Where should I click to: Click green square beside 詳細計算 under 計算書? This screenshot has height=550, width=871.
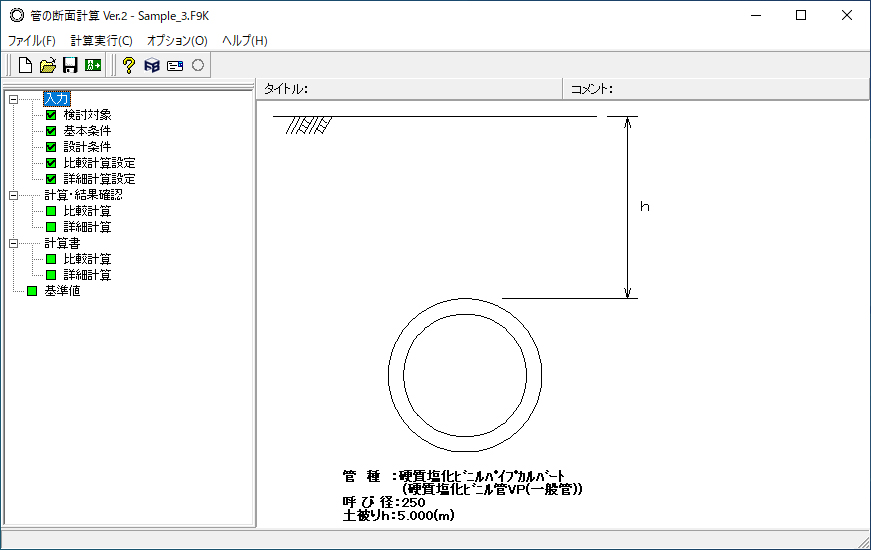pyautogui.click(x=51, y=275)
